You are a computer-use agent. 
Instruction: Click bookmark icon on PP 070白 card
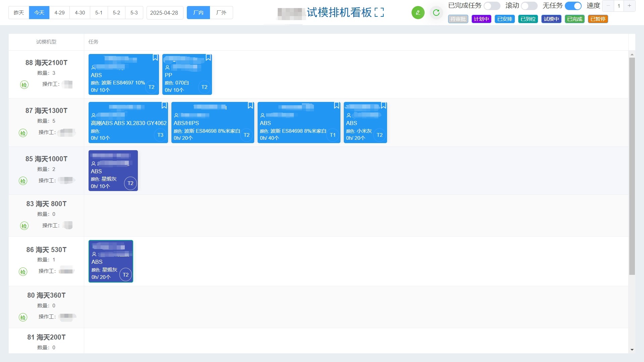coord(208,58)
